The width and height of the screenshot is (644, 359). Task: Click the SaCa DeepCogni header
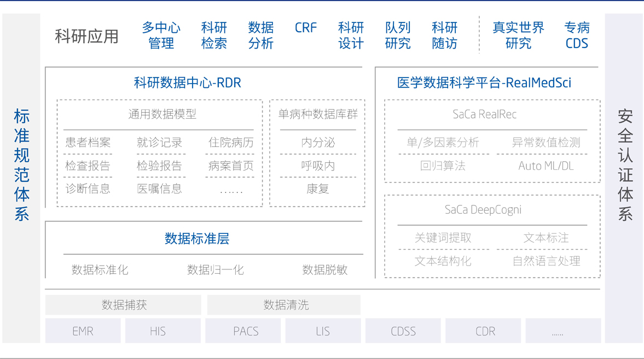pyautogui.click(x=483, y=210)
